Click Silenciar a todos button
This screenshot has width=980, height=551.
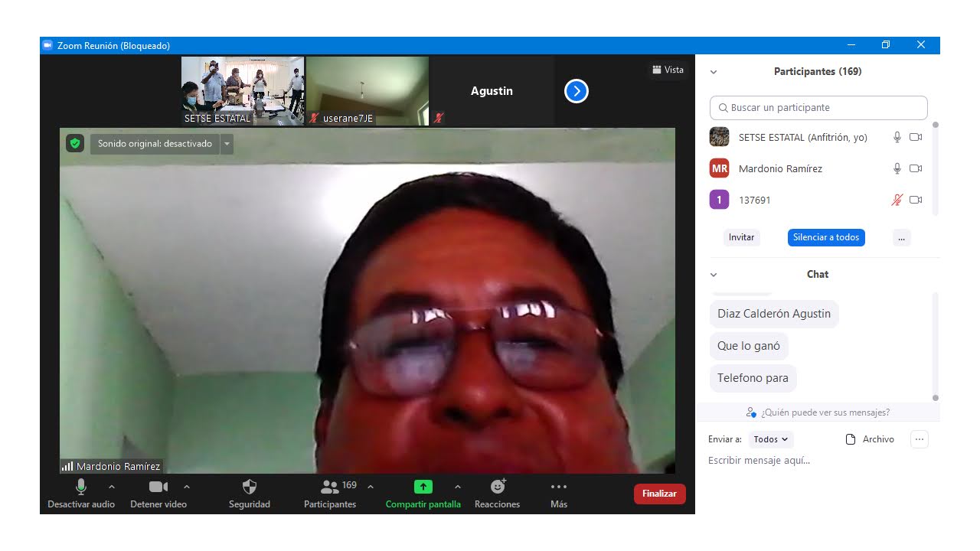pos(826,237)
